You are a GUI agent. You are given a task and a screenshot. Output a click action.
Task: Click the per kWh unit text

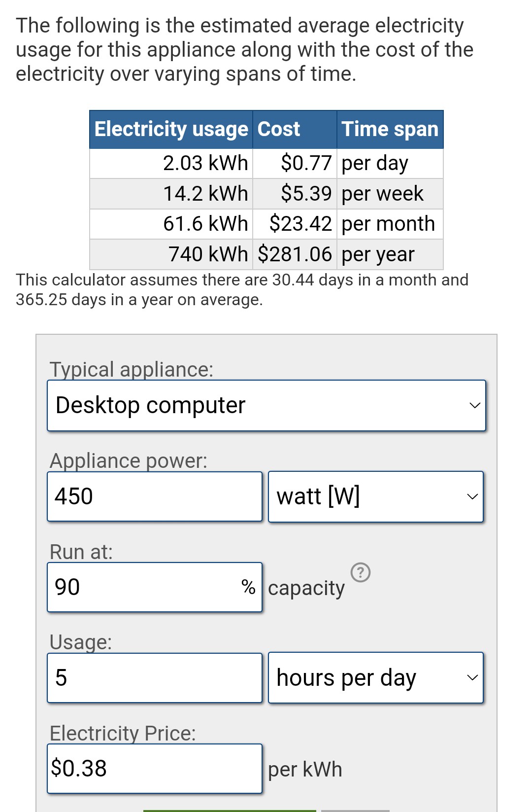[x=305, y=769]
